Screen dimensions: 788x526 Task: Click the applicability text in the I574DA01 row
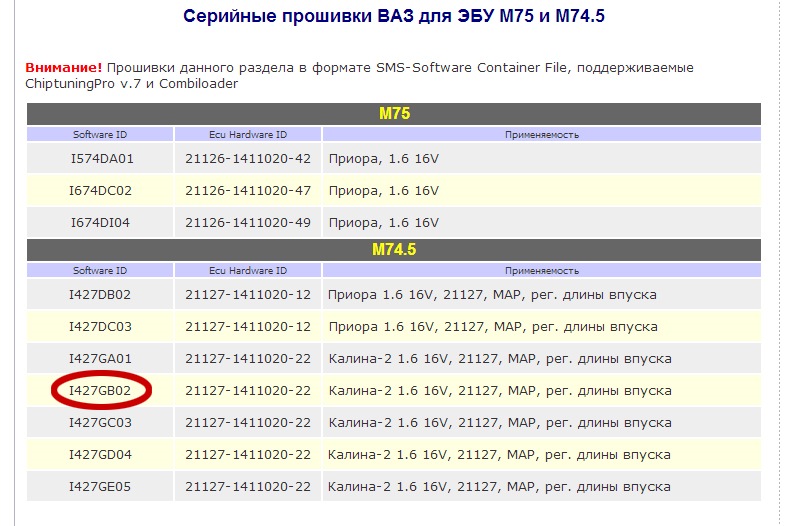pos(383,159)
